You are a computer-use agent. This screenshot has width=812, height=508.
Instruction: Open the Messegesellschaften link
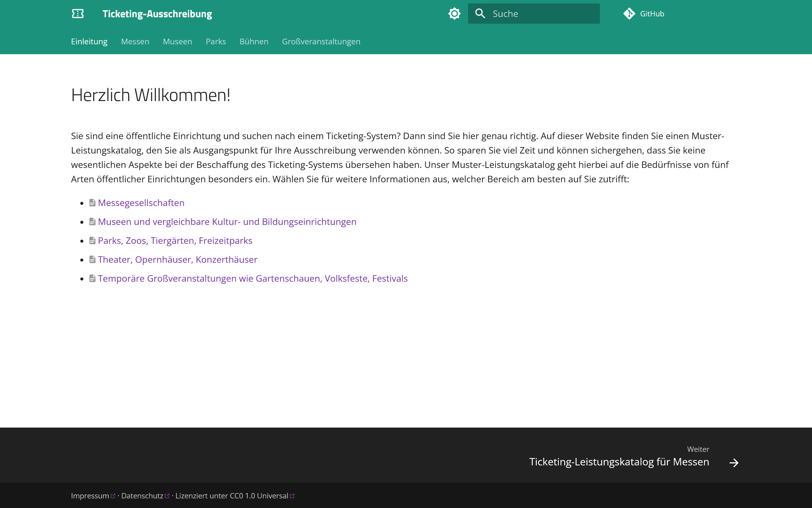click(141, 203)
